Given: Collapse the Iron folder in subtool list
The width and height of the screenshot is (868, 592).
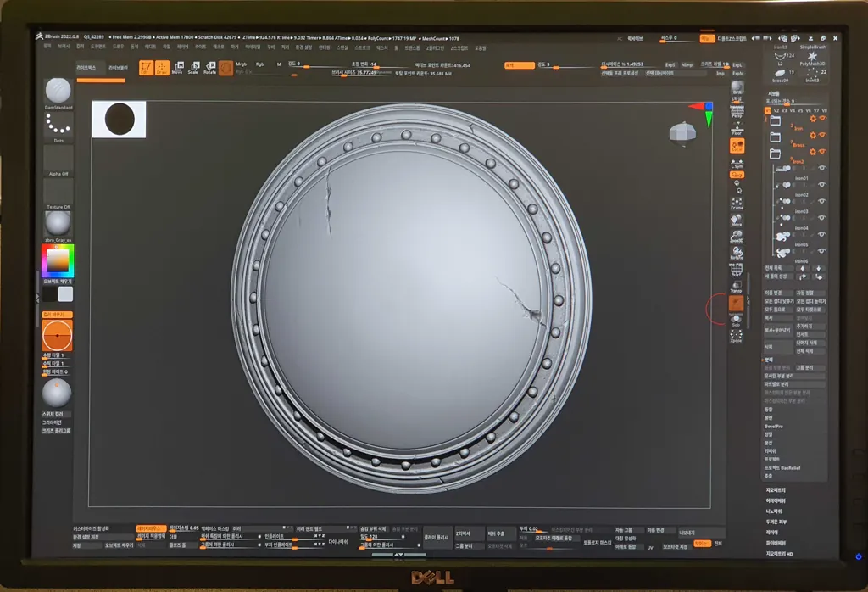Looking at the screenshot, I should [x=775, y=120].
